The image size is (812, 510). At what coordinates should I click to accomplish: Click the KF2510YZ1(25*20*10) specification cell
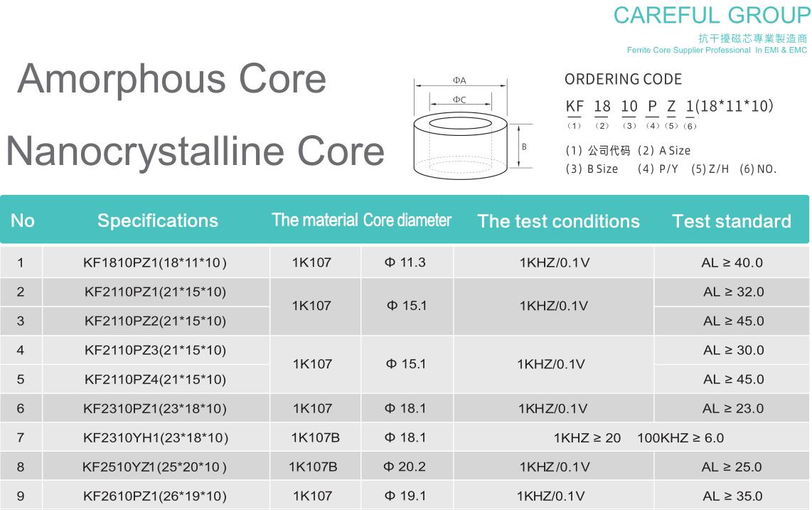pos(155,467)
